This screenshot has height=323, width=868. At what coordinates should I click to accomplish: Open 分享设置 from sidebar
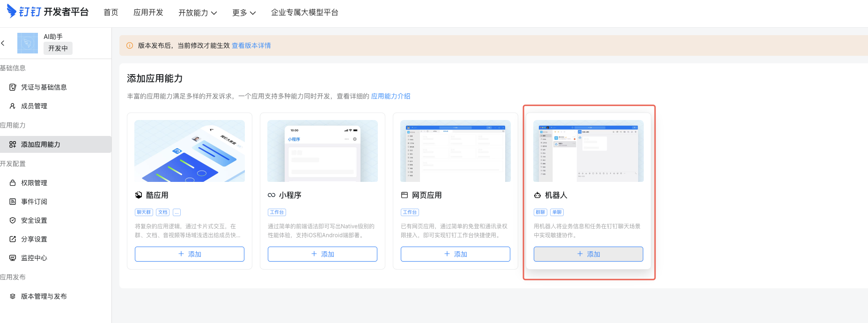34,239
